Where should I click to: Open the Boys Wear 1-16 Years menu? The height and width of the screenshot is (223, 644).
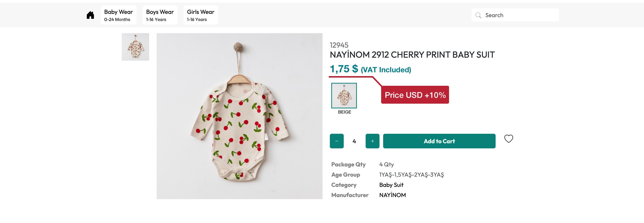pos(160,15)
